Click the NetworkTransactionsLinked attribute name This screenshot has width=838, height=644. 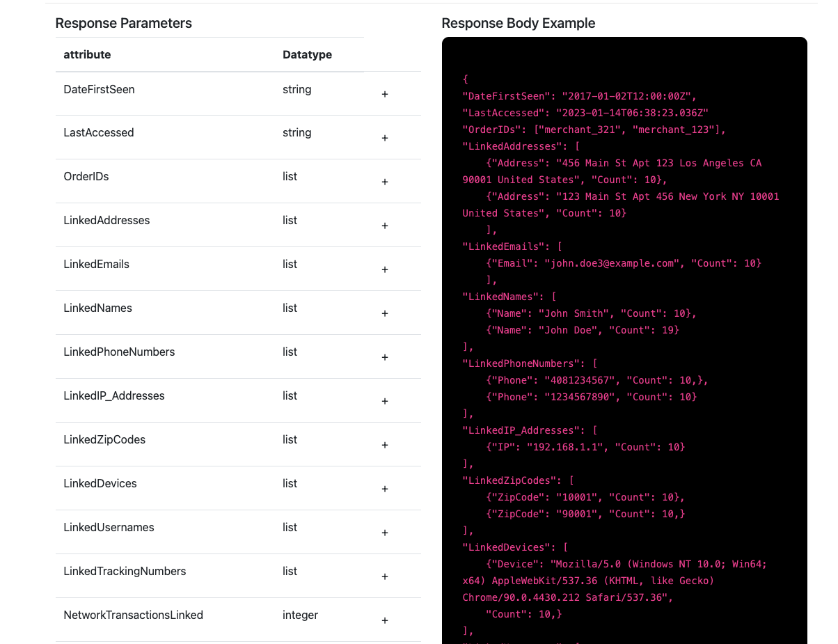(x=134, y=615)
